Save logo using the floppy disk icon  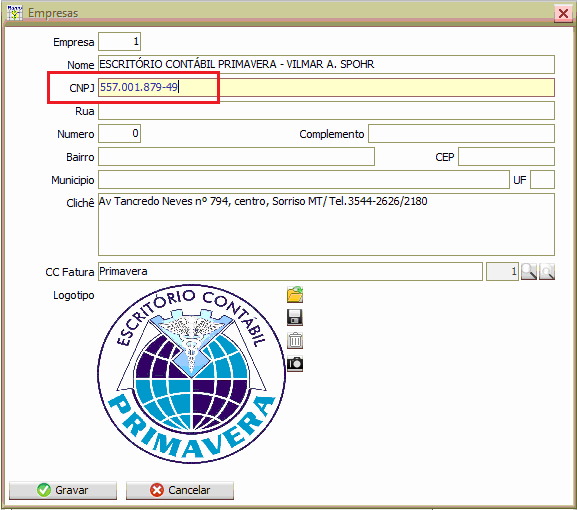(x=295, y=318)
